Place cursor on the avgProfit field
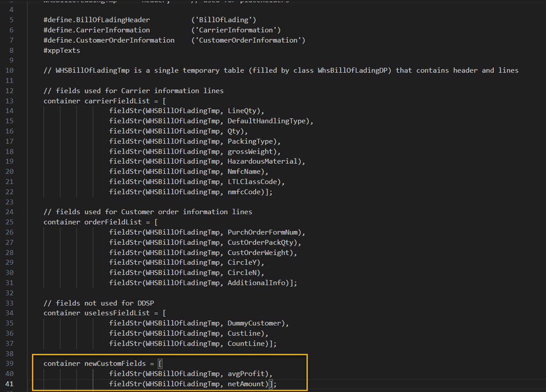Viewport: 546px width, 392px height. click(248, 374)
